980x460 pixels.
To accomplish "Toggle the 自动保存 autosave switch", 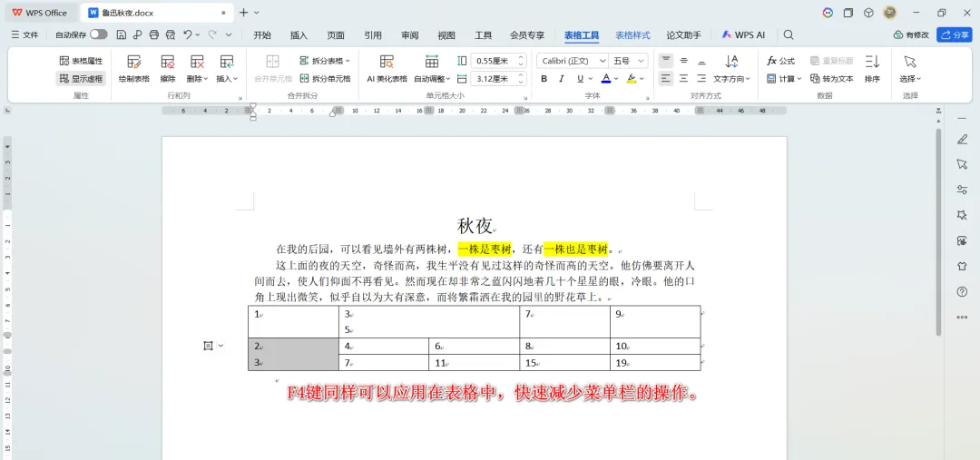I will point(98,35).
